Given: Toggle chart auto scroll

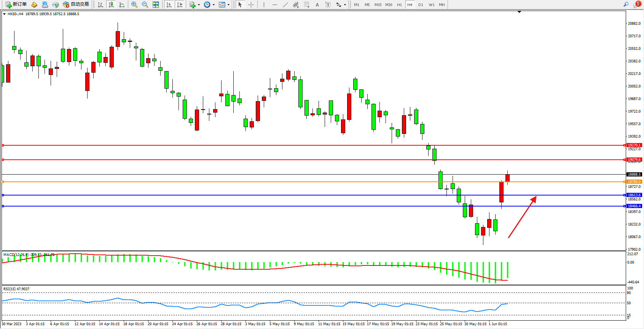Looking at the screenshot, I should [x=169, y=5].
